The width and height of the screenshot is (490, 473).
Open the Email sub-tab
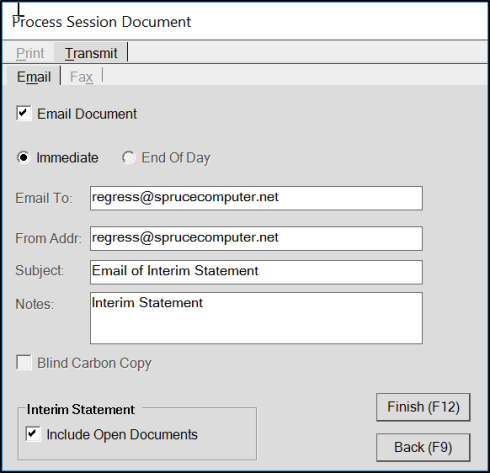[34, 77]
